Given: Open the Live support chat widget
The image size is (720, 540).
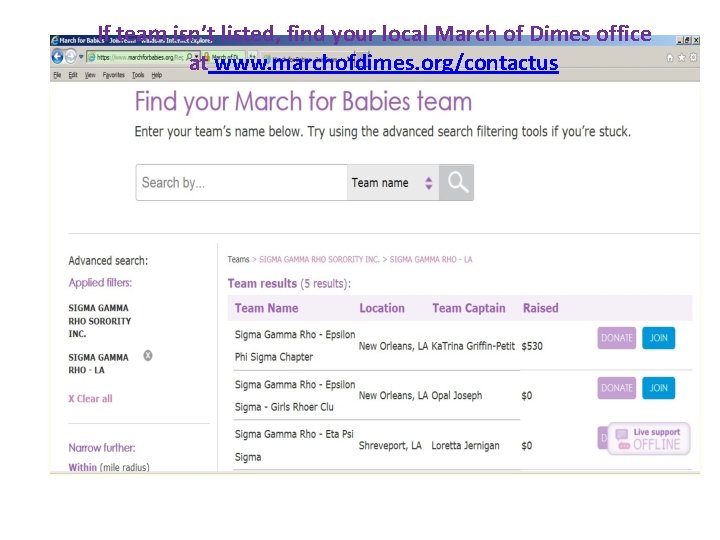Looking at the screenshot, I should pos(647,439).
